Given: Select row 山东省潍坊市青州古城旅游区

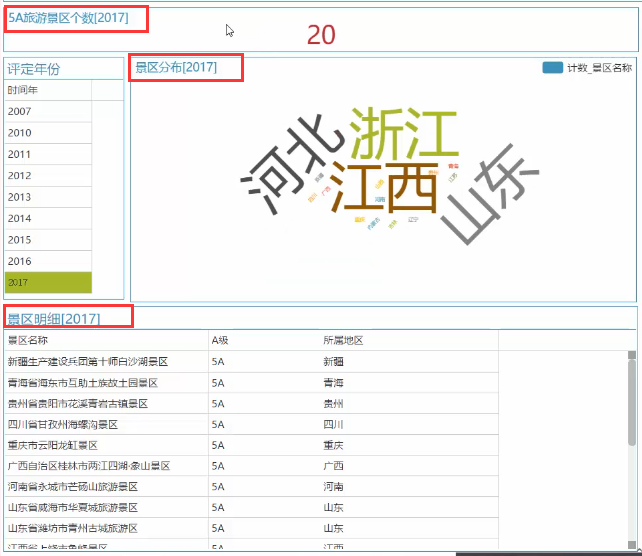Looking at the screenshot, I should [x=251, y=528].
